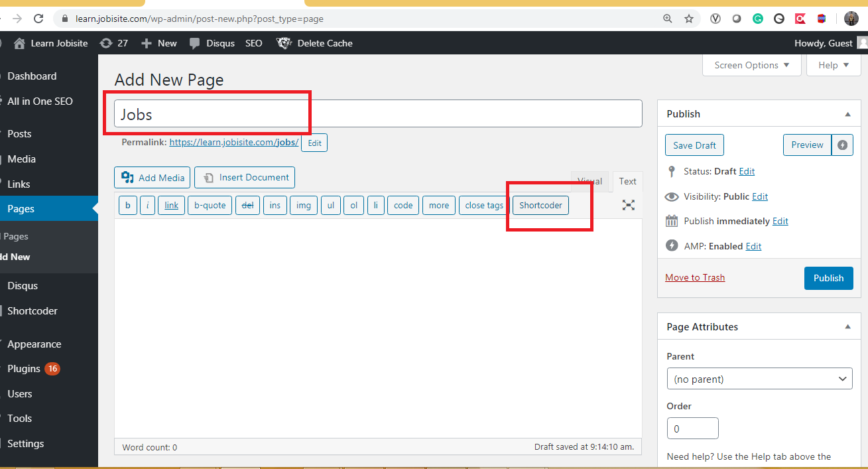Screen dimensions: 868x469
Task: Click the page title field containing Jobs
Action: click(378, 114)
